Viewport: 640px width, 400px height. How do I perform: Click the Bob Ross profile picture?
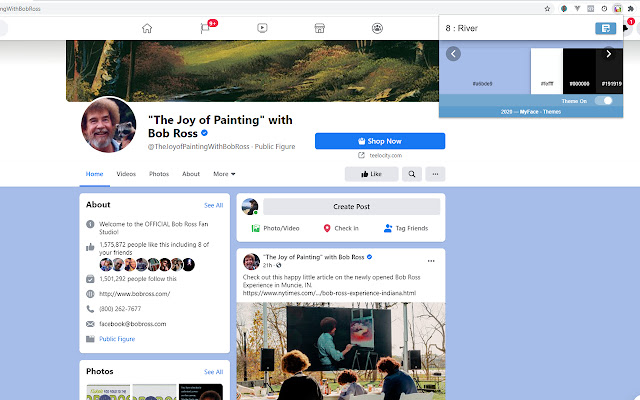click(x=109, y=125)
